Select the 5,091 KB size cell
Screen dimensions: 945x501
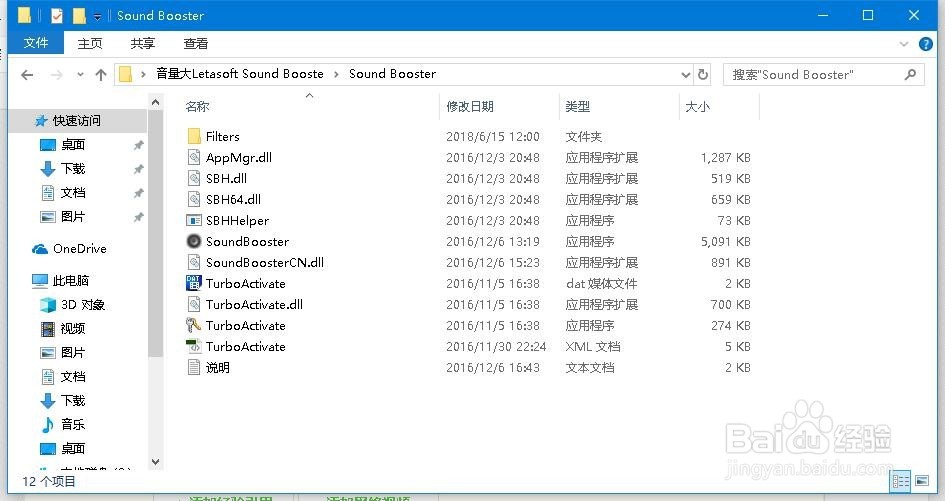[x=726, y=242]
